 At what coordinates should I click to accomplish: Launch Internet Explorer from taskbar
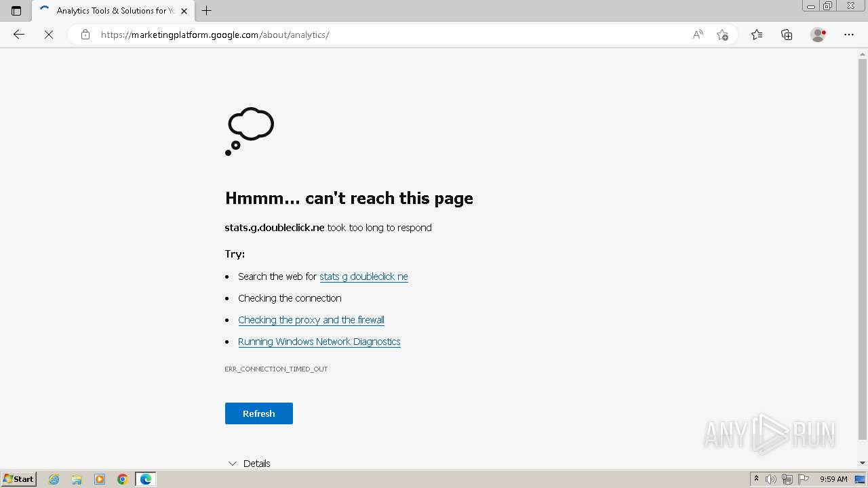(54, 479)
